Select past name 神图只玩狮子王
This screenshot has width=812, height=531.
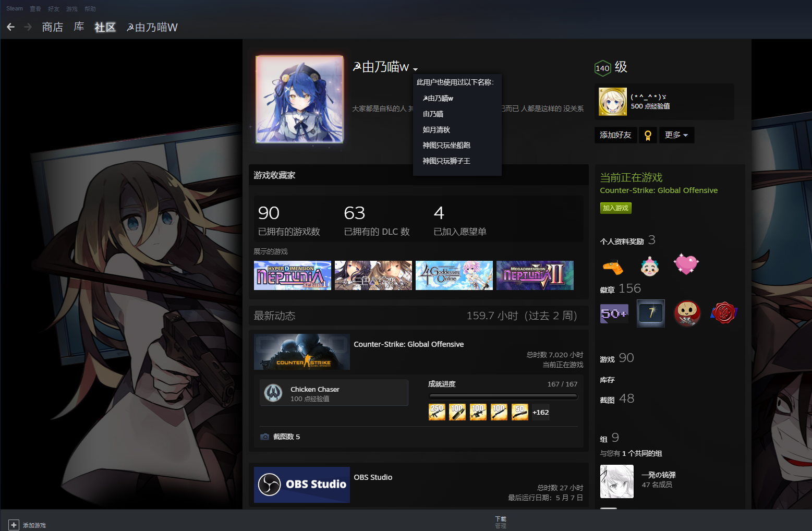(446, 161)
